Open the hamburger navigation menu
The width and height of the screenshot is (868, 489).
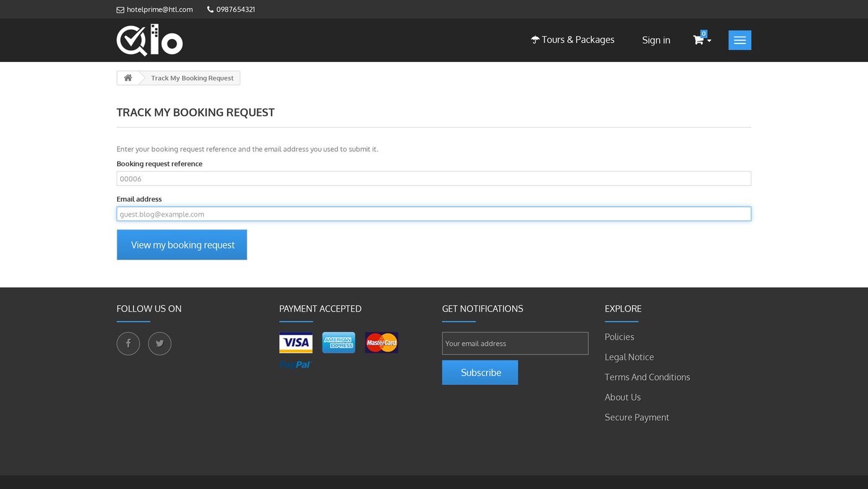click(x=740, y=40)
